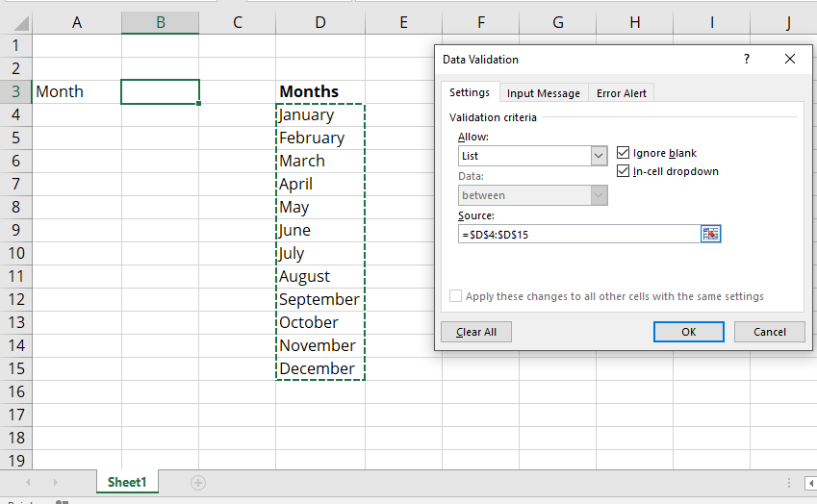Uncheck the In-cell dropdown checkbox
817x504 pixels.
coord(624,171)
